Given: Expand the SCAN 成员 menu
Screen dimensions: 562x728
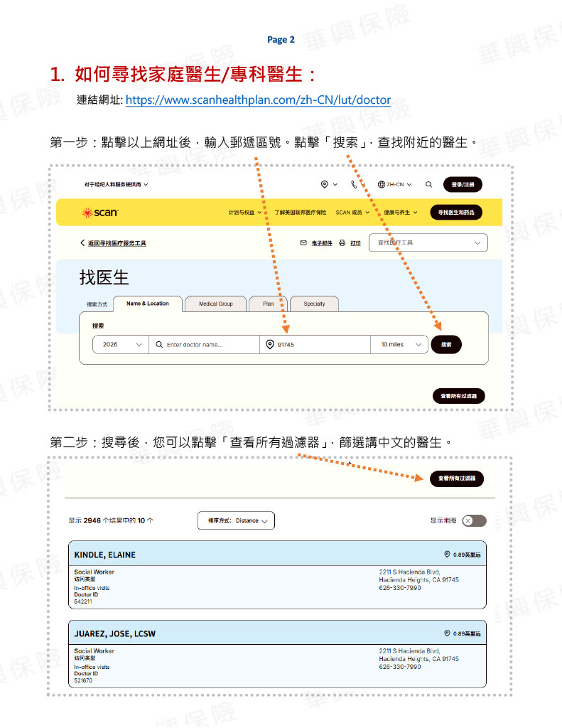Looking at the screenshot, I should point(352,212).
